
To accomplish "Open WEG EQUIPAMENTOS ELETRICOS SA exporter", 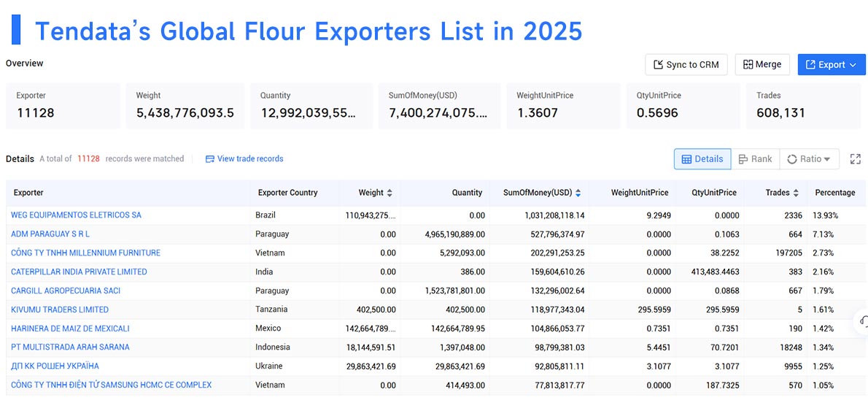I will 76,215.
